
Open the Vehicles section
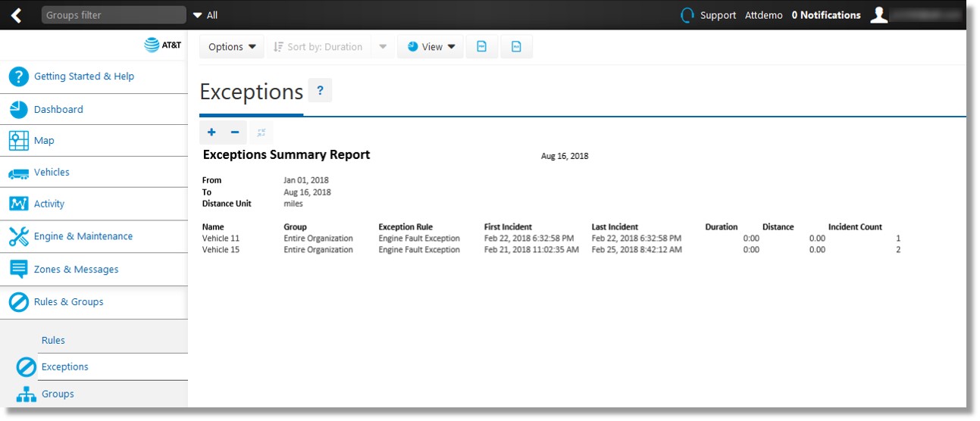point(52,173)
